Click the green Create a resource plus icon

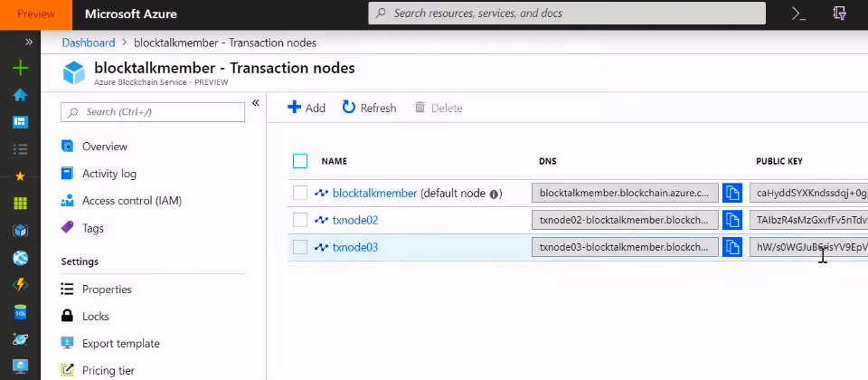pyautogui.click(x=21, y=69)
